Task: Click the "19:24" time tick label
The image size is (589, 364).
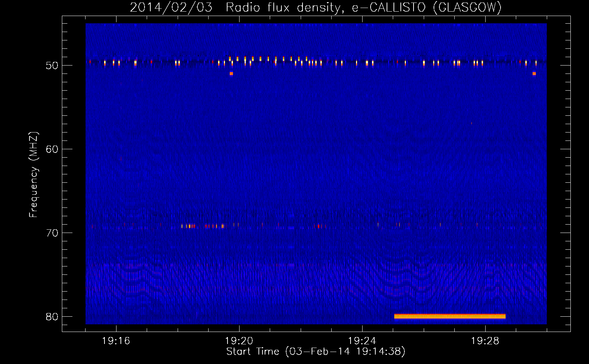Action: pyautogui.click(x=362, y=341)
